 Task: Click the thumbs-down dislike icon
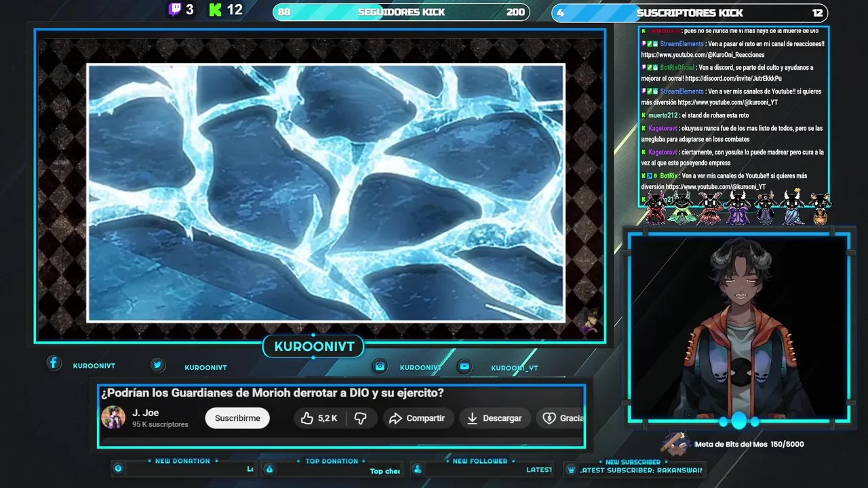click(361, 418)
